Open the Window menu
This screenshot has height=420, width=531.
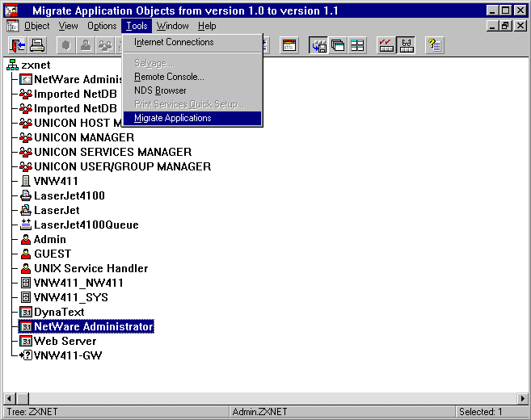[x=172, y=26]
